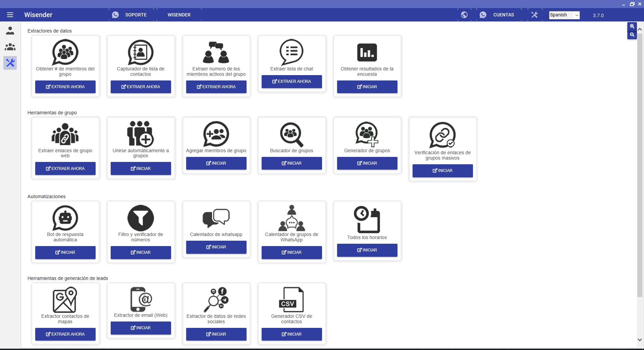Click the zoom in magnifier icon
The image size is (644, 350).
pyautogui.click(x=632, y=26)
